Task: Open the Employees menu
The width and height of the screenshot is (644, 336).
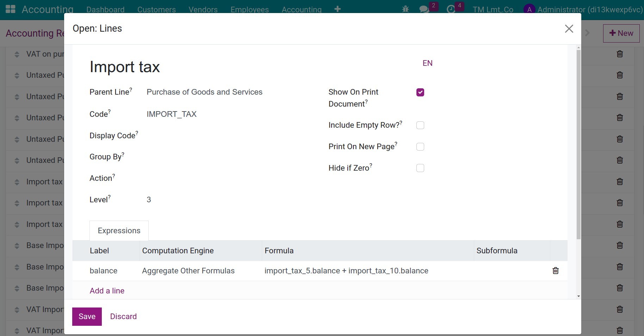Action: pos(249,9)
